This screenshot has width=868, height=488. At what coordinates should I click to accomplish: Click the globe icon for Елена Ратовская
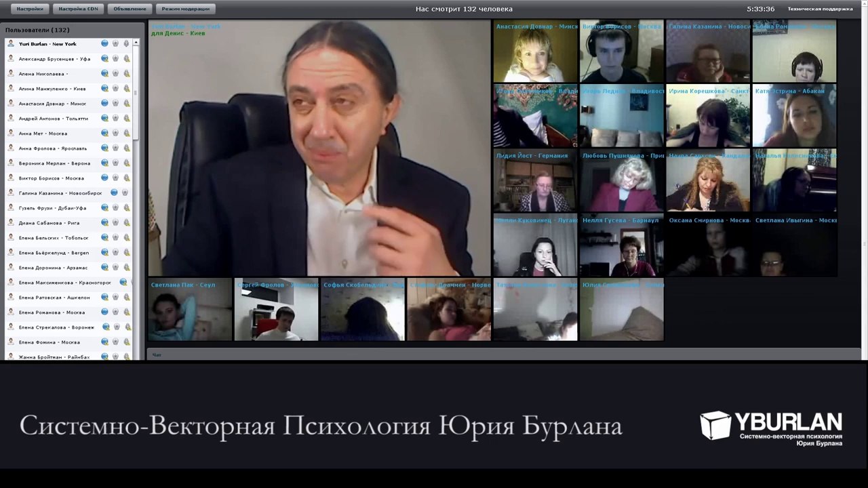pos(104,297)
